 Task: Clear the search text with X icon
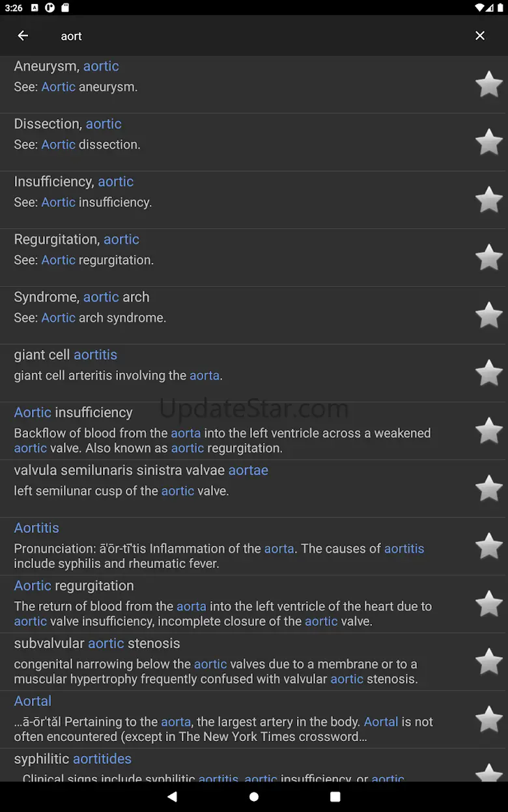point(480,36)
